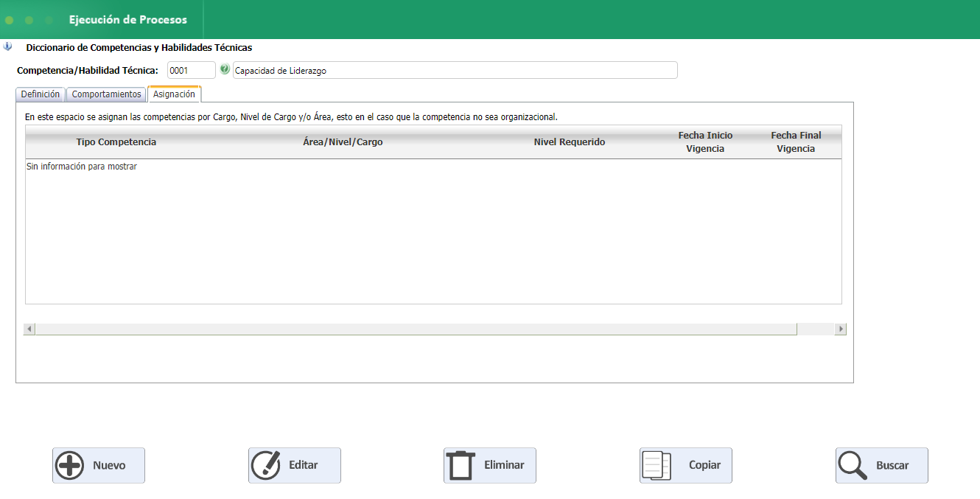Image resolution: width=980 pixels, height=499 pixels.
Task: Click the Fecha Inicio Vigencia column header
Action: click(705, 142)
